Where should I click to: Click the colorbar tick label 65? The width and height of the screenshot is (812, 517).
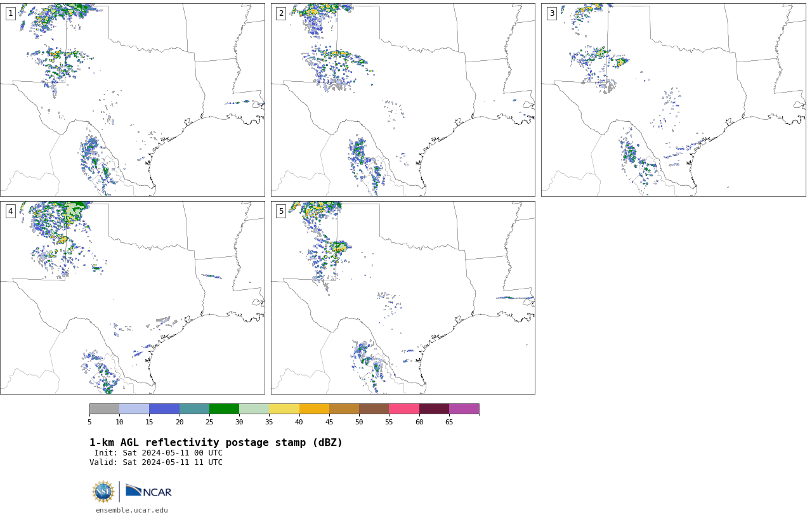449,422
